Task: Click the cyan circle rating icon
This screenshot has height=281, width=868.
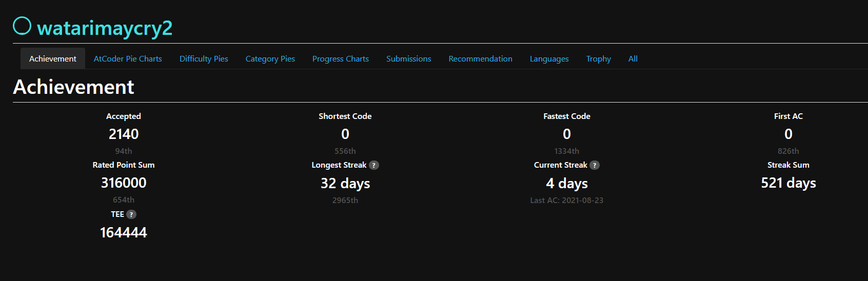Action: coord(22,26)
